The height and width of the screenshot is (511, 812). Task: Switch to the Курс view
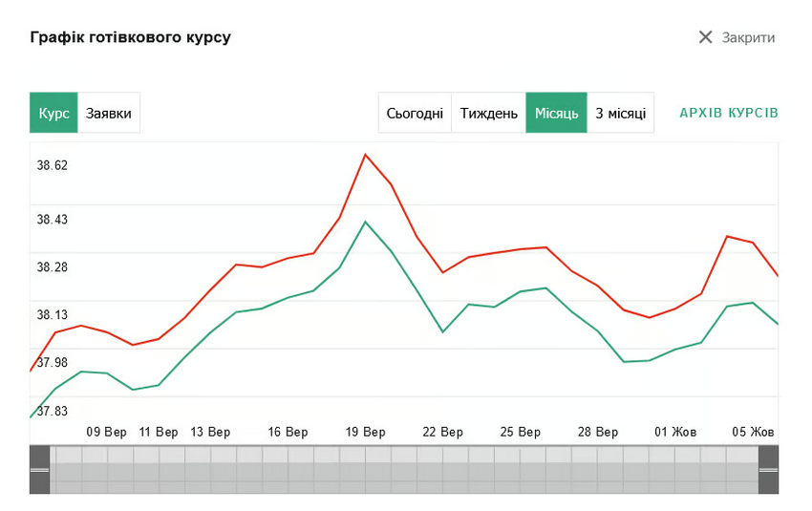pyautogui.click(x=53, y=113)
